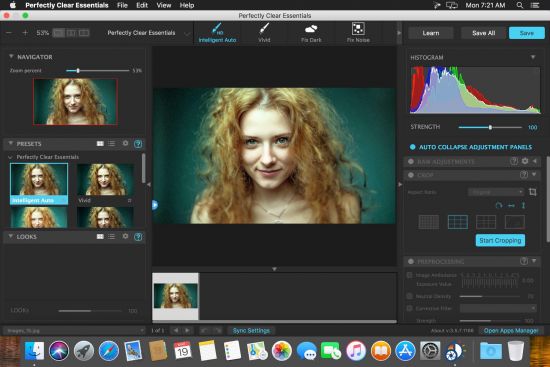Apply the Fix Dark toolbar preset

pyautogui.click(x=311, y=33)
